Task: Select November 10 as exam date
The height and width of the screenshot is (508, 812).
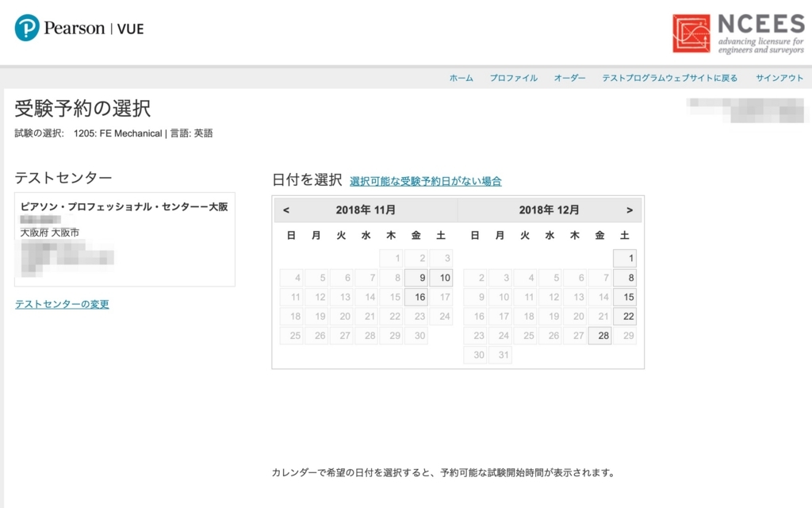Action: pyautogui.click(x=442, y=277)
